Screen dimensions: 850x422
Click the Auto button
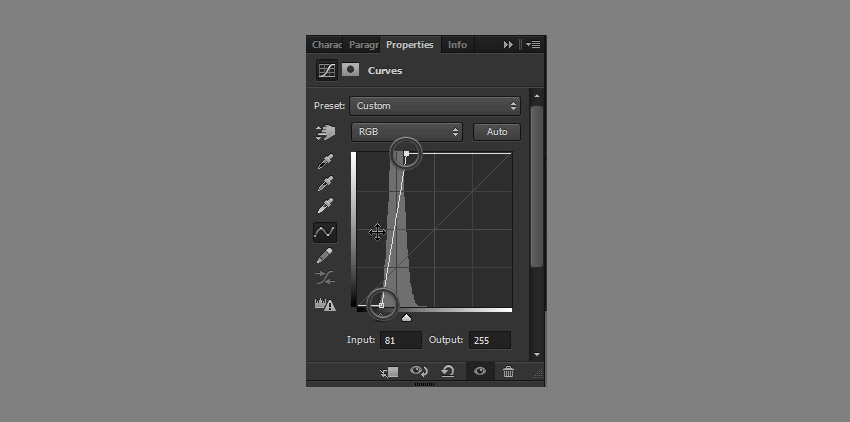(497, 132)
